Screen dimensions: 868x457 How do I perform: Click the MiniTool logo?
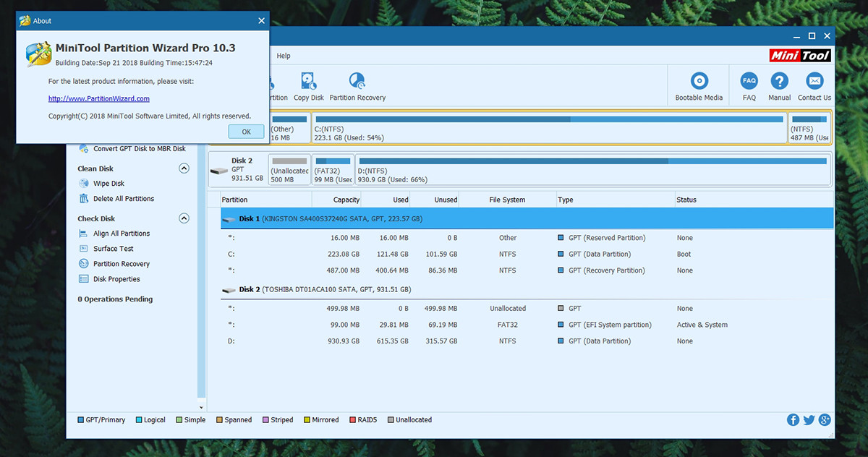(800, 55)
